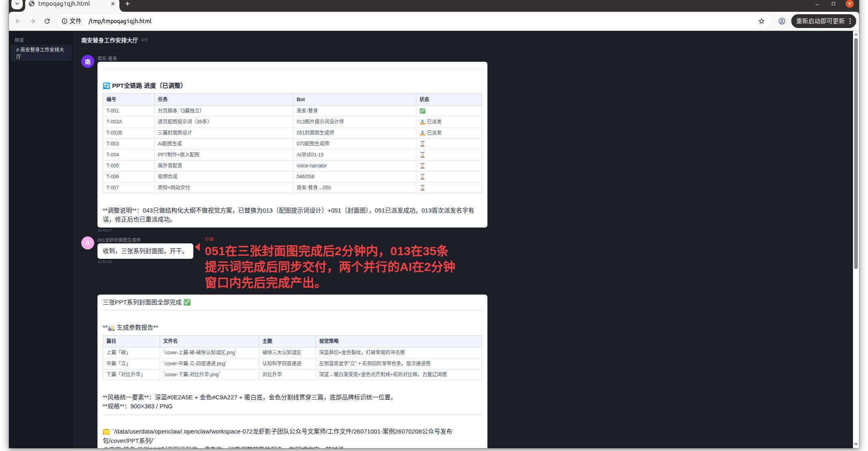The width and height of the screenshot is (868, 451).
Task: Click the browser forward arrow
Action: (x=32, y=21)
